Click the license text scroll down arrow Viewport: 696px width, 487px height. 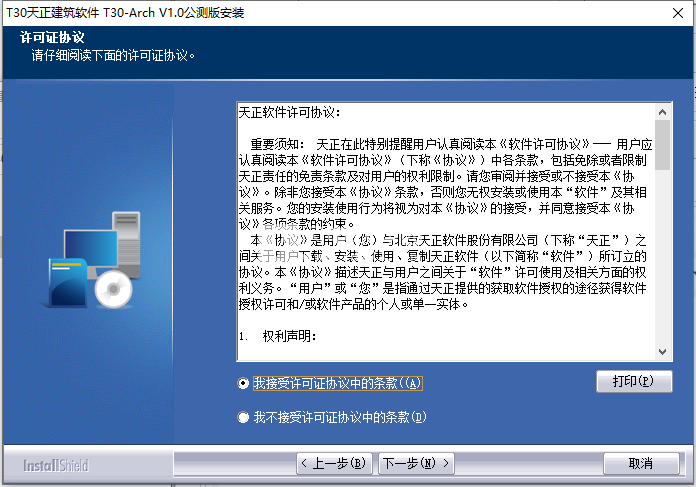pos(662,351)
